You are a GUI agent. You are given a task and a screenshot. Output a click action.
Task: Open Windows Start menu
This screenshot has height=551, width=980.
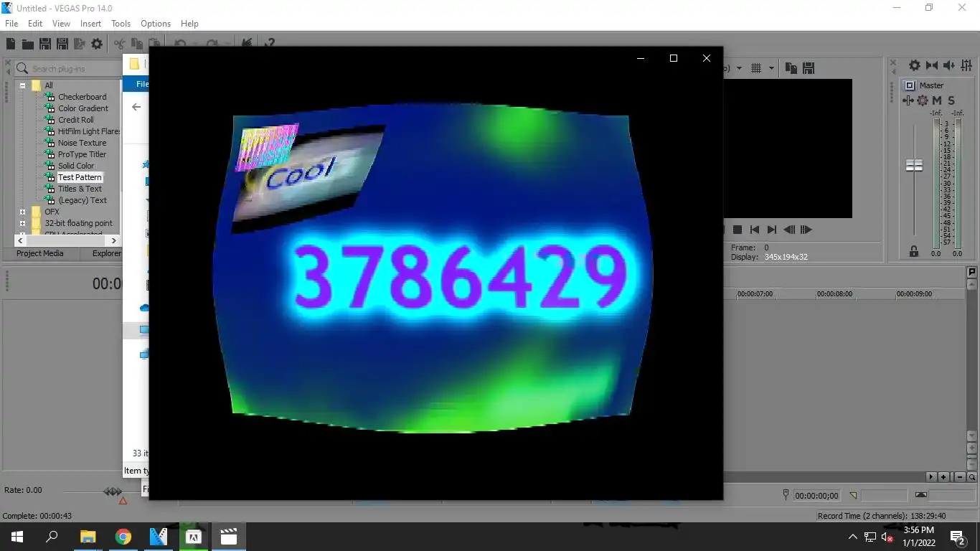(x=17, y=537)
